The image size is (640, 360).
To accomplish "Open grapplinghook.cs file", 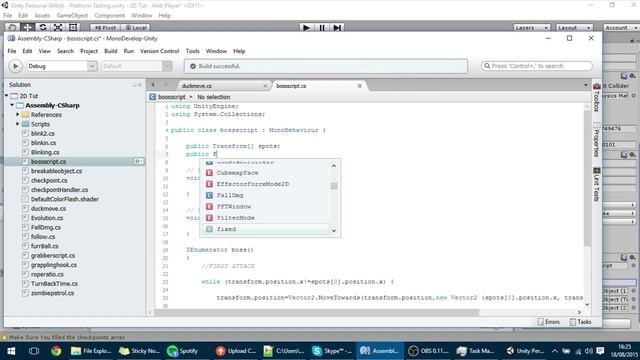I will [x=53, y=265].
